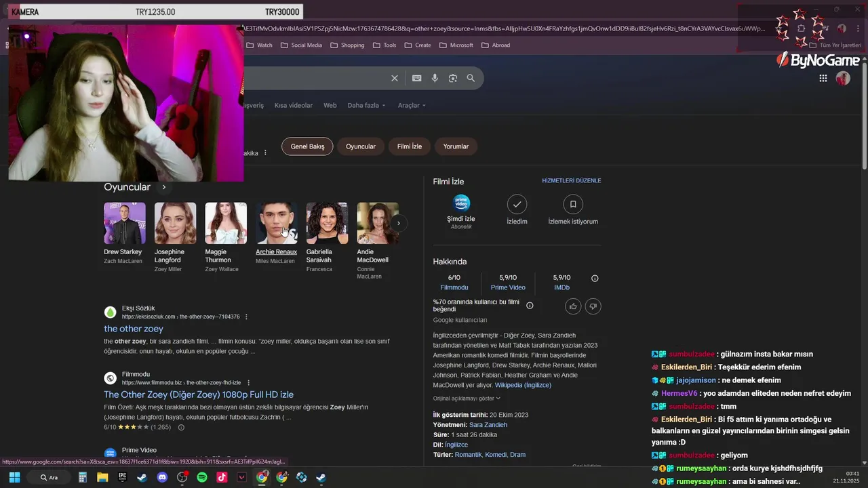868x488 pixels.
Task: Open ratings info icon beside IMDb score
Action: pos(595,278)
